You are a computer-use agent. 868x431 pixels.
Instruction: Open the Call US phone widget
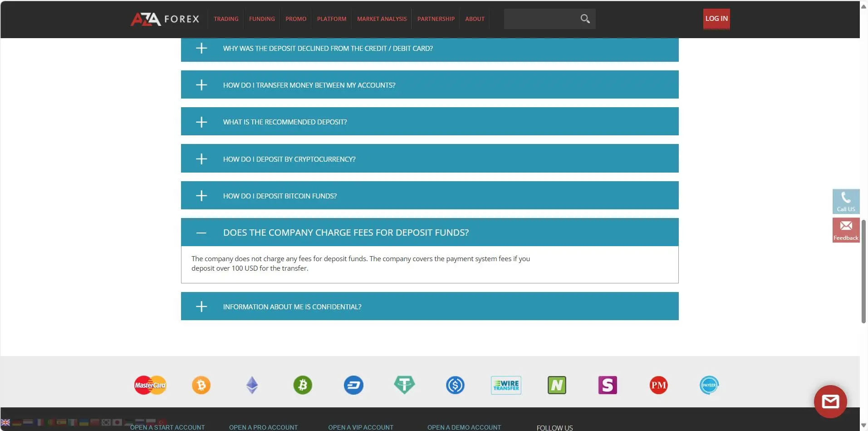click(x=846, y=201)
